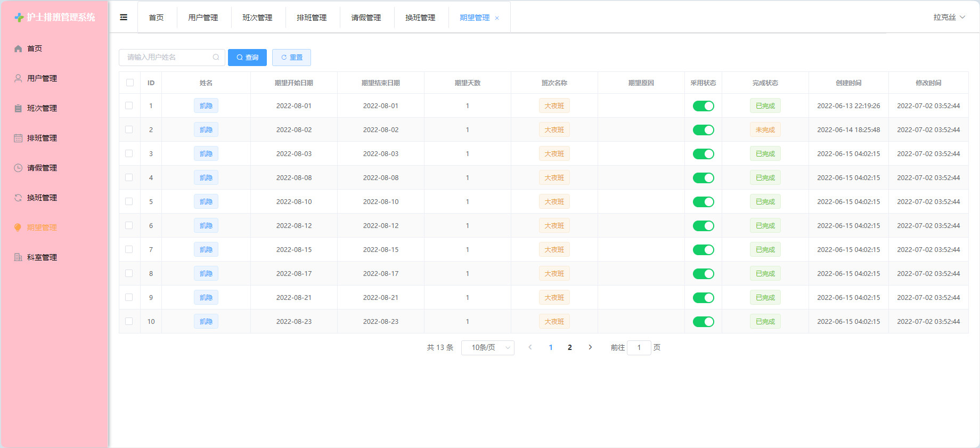Screen dimensions: 980x448
Task: Click the 2022-06-14 18:25:48 creation time
Action: (x=848, y=129)
